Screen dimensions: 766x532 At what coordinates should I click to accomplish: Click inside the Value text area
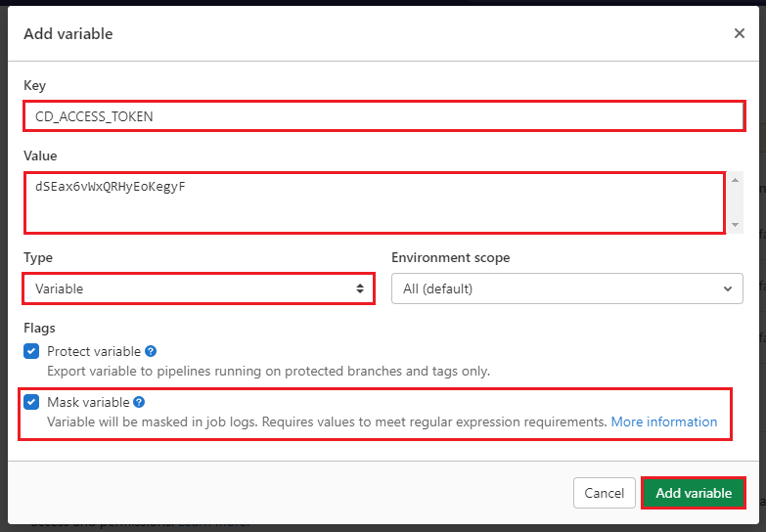[x=374, y=203]
